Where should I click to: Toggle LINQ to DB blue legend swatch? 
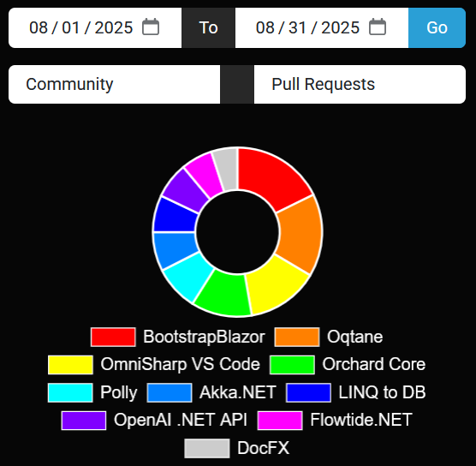coord(308,392)
